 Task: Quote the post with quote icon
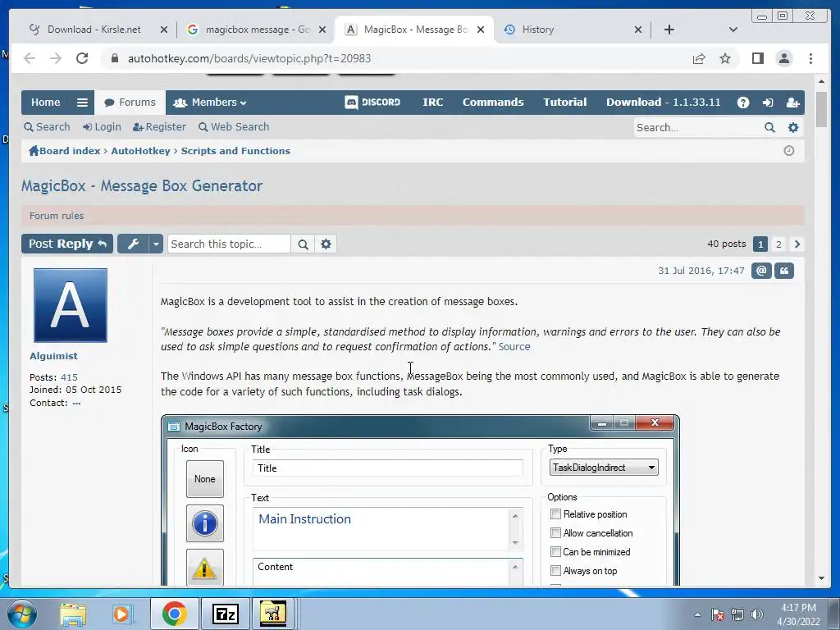[784, 271]
